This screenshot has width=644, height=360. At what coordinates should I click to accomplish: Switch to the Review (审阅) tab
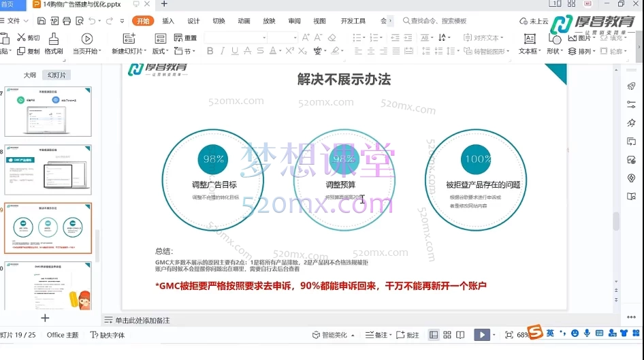click(x=294, y=21)
